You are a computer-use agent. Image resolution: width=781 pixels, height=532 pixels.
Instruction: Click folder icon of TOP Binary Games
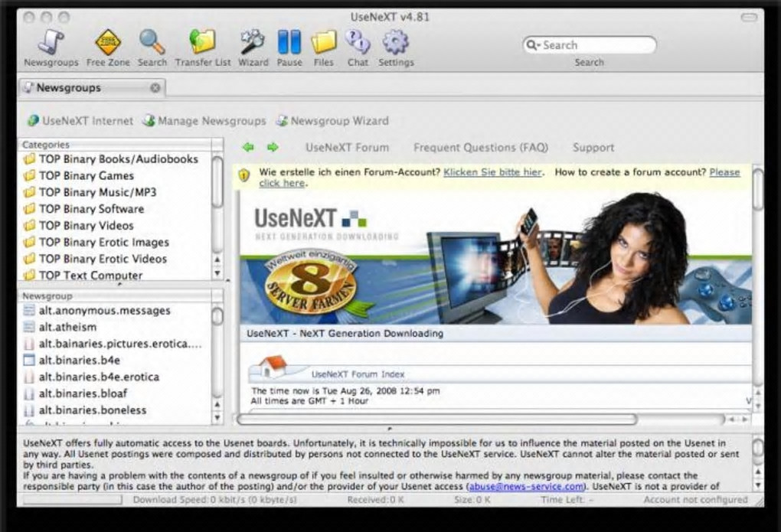[30, 175]
